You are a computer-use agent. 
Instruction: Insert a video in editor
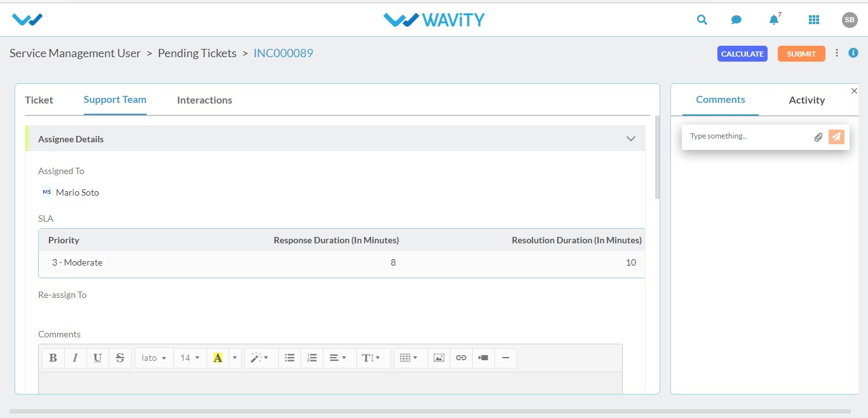484,358
